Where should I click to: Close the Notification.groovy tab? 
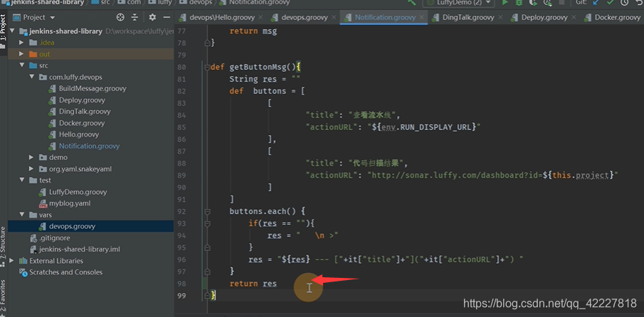click(x=421, y=18)
